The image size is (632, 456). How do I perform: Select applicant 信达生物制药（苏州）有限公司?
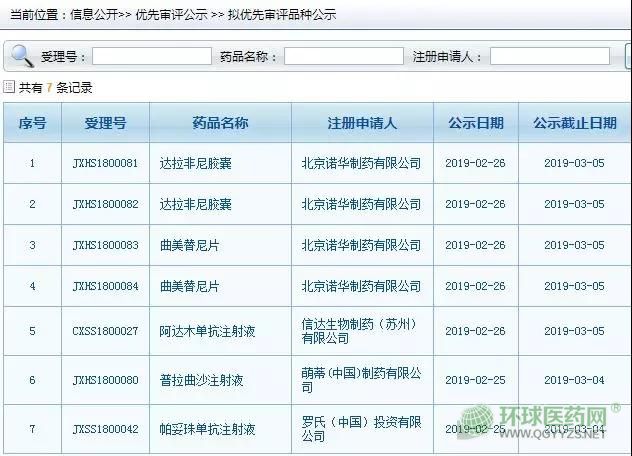pyautogui.click(x=360, y=331)
